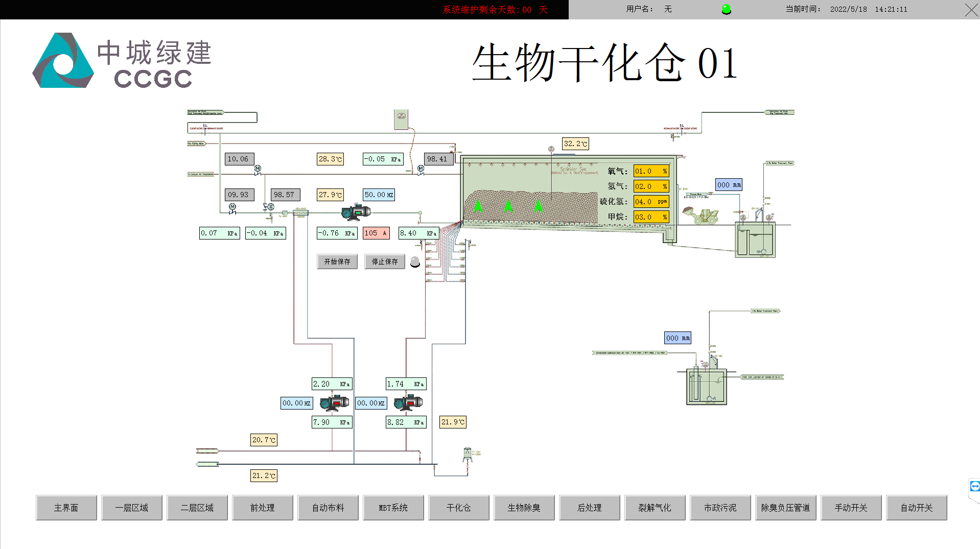Click the 氧气 01.0 % yellow reading

pyautogui.click(x=650, y=171)
